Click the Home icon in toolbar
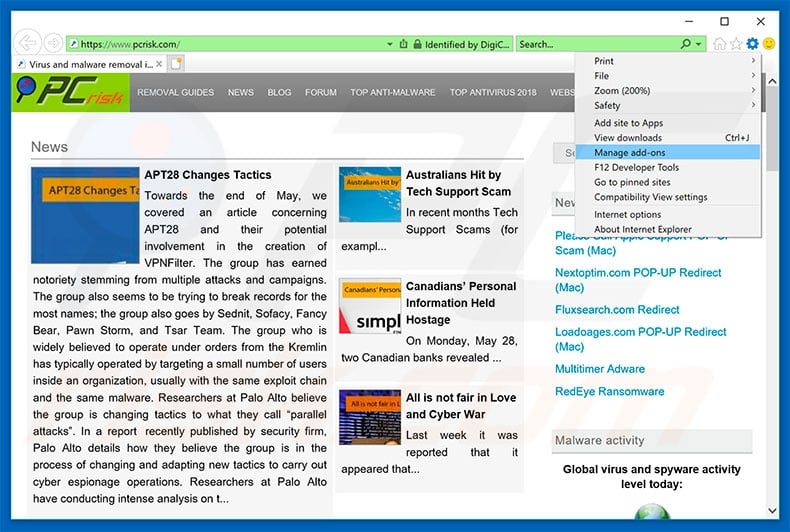 (719, 44)
